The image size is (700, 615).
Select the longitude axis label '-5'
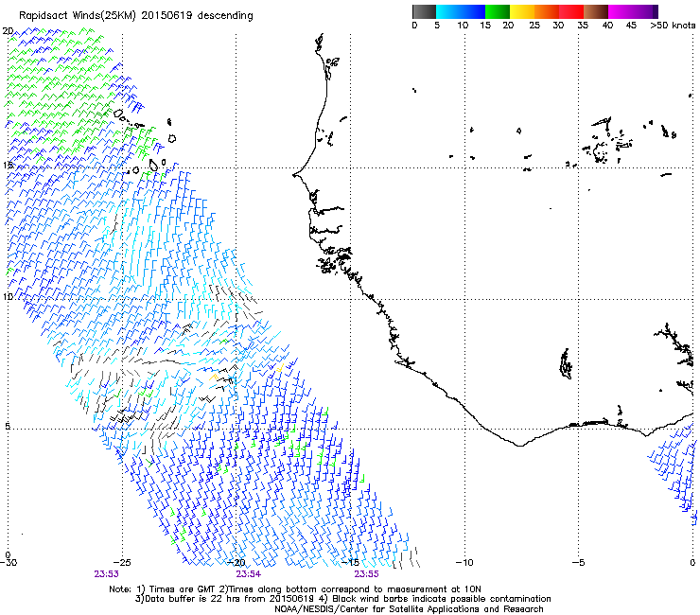click(578, 562)
